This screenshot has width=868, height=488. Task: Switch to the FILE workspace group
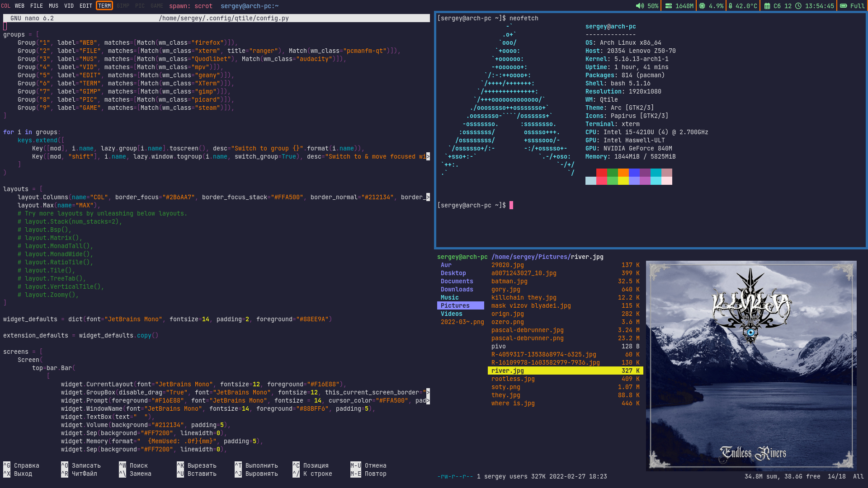click(x=37, y=6)
